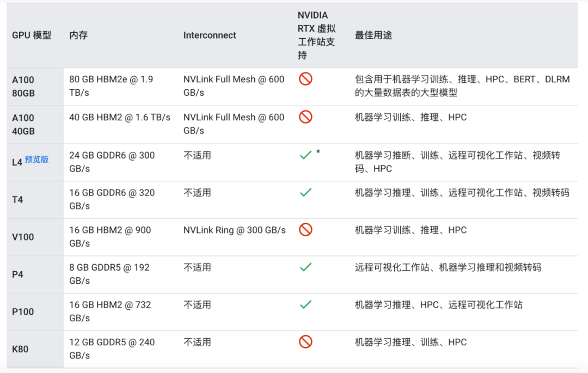Click the P100 model name cell

click(23, 311)
